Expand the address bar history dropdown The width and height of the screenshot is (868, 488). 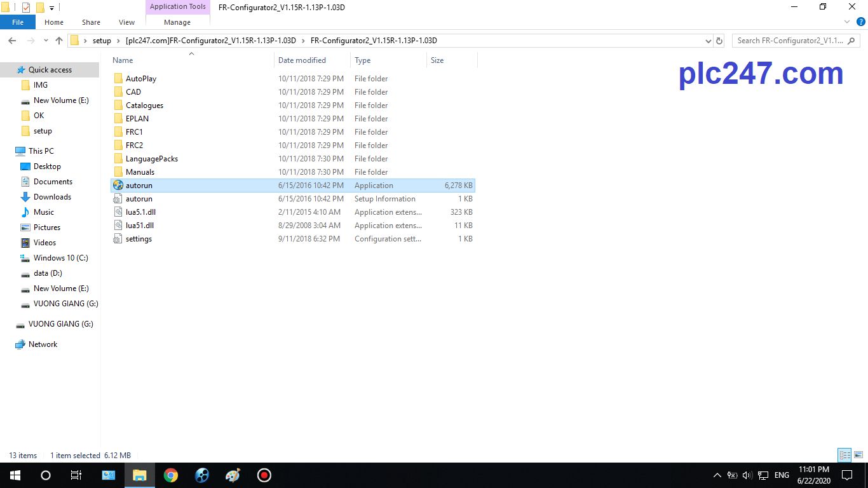pyautogui.click(x=709, y=41)
